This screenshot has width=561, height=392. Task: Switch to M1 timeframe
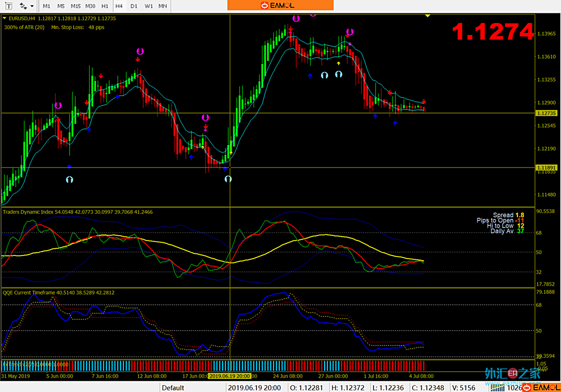46,6
